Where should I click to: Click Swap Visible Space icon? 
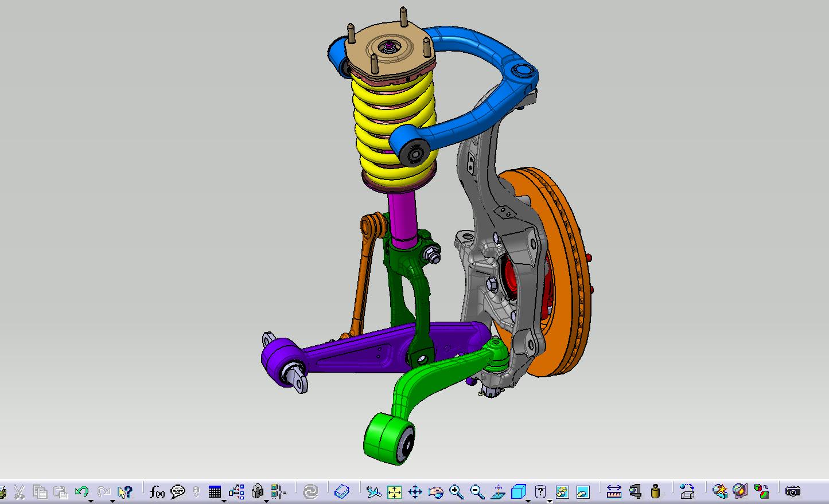click(x=583, y=491)
